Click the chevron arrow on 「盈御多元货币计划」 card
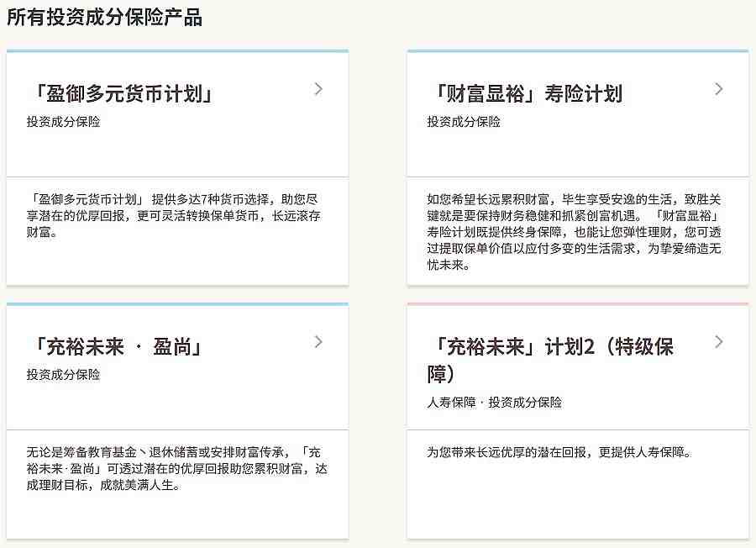Image resolution: width=756 pixels, height=548 pixels. point(318,88)
